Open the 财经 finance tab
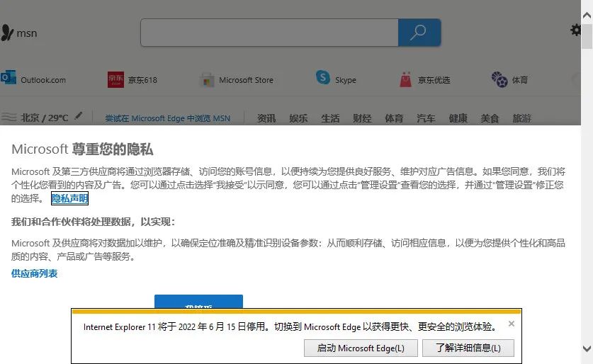 [x=362, y=118]
